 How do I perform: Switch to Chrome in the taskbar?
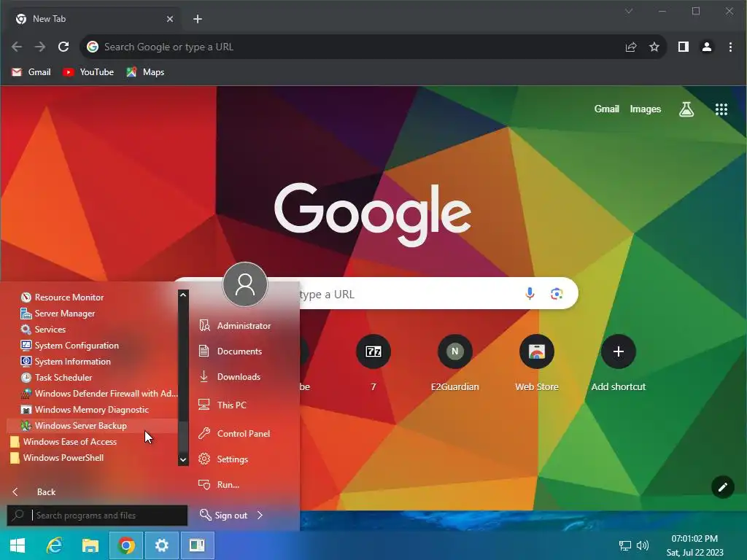pyautogui.click(x=126, y=545)
